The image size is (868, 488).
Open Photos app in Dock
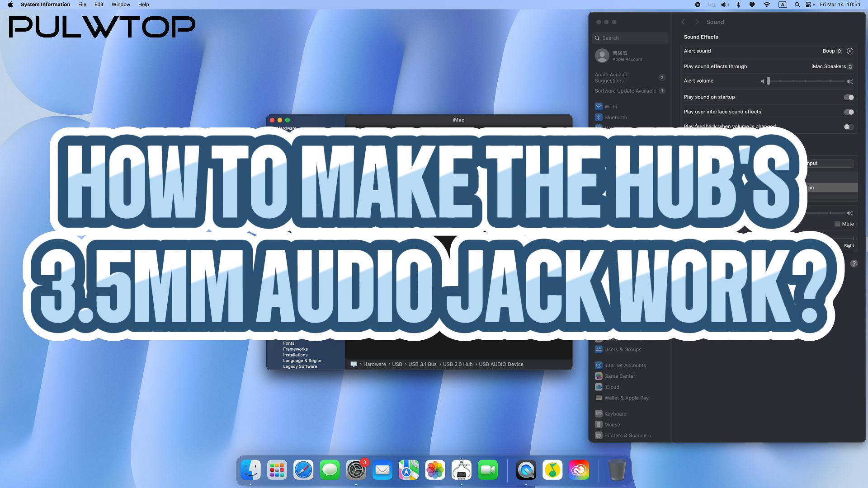pyautogui.click(x=435, y=470)
